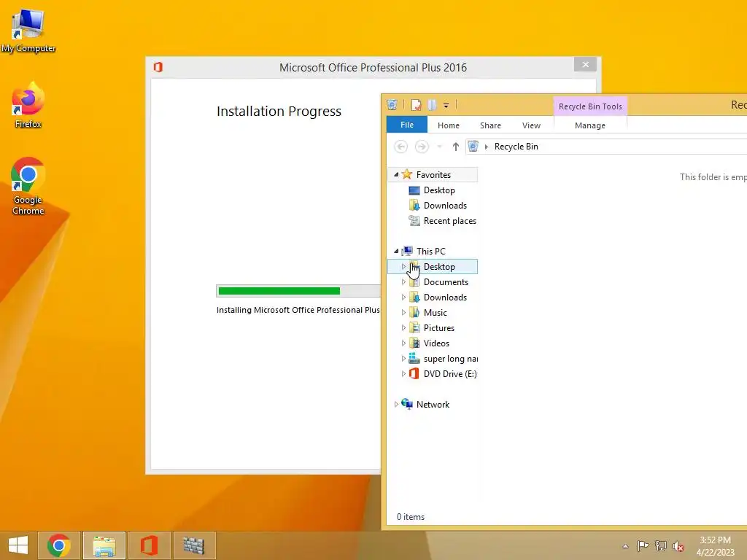The width and height of the screenshot is (747, 560).
Task: Expand Downloads under This PC
Action: coord(403,297)
